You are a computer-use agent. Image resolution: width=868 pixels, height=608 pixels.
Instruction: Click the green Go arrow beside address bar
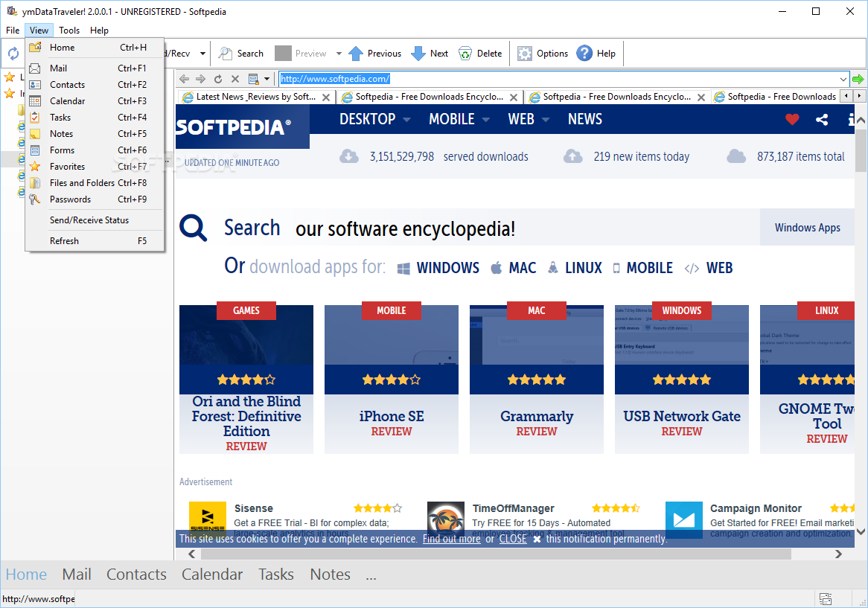858,79
